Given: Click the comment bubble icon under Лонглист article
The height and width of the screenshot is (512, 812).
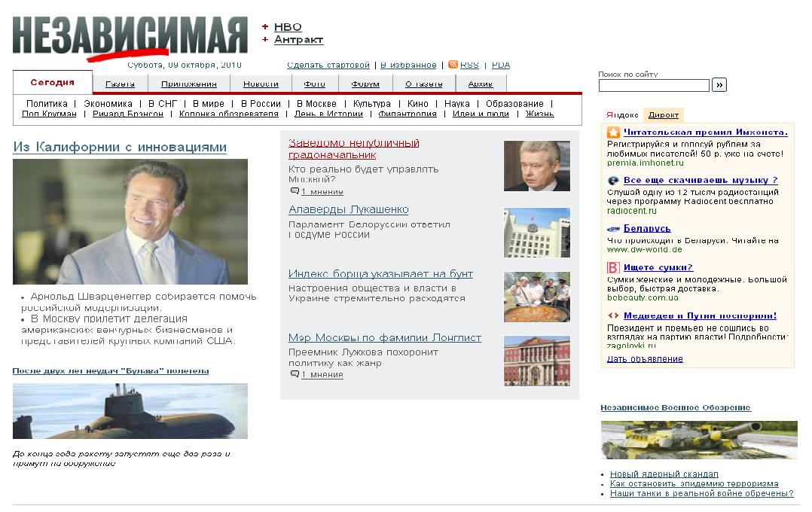Looking at the screenshot, I should click(x=295, y=374).
